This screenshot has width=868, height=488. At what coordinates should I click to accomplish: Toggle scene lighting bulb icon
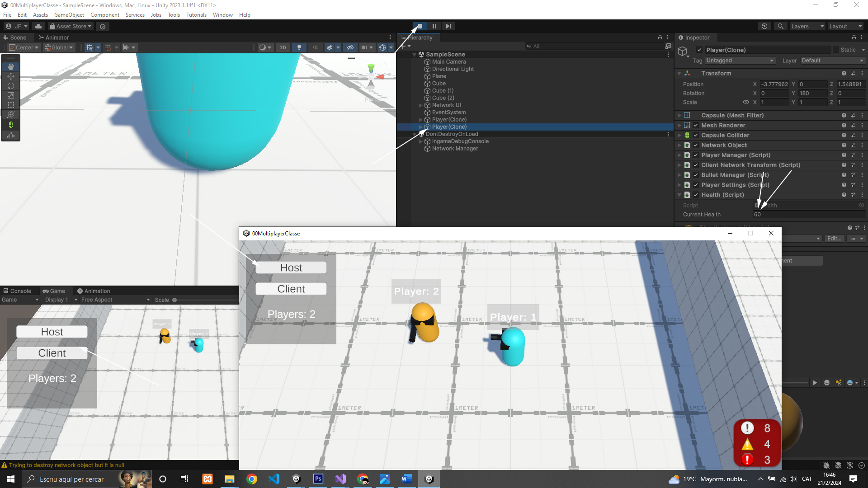tap(299, 47)
